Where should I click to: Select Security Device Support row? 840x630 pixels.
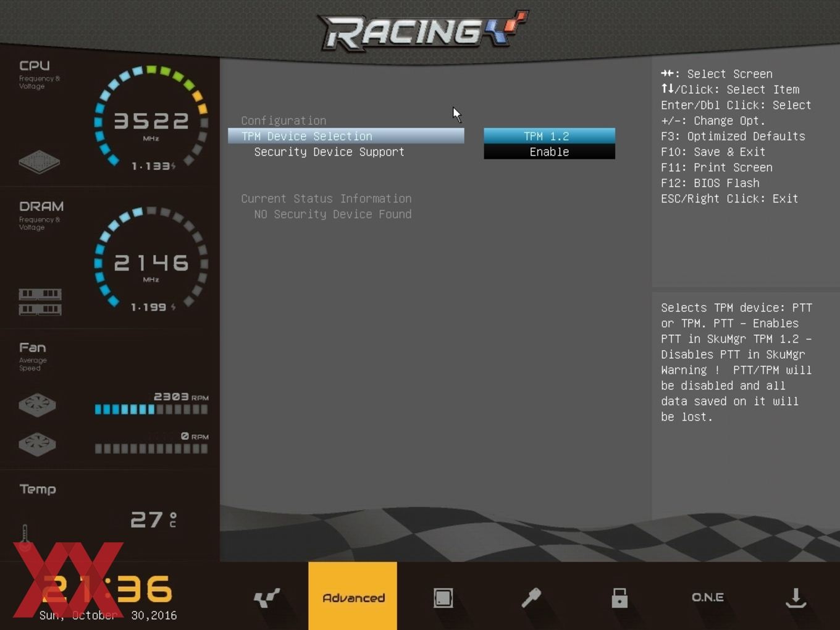(329, 152)
